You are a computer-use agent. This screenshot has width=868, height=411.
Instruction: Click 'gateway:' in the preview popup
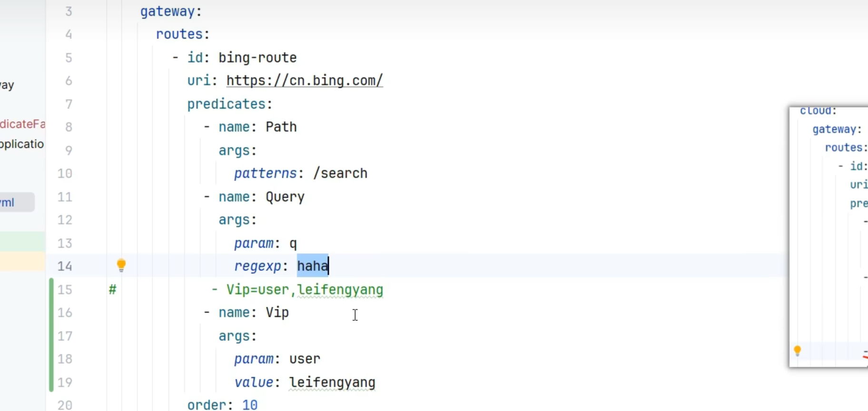(837, 129)
